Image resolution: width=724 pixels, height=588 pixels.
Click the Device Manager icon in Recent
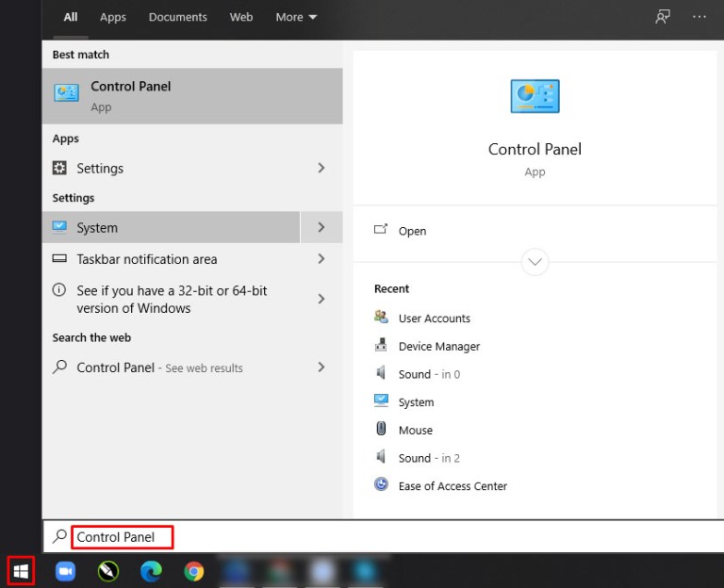pyautogui.click(x=381, y=345)
